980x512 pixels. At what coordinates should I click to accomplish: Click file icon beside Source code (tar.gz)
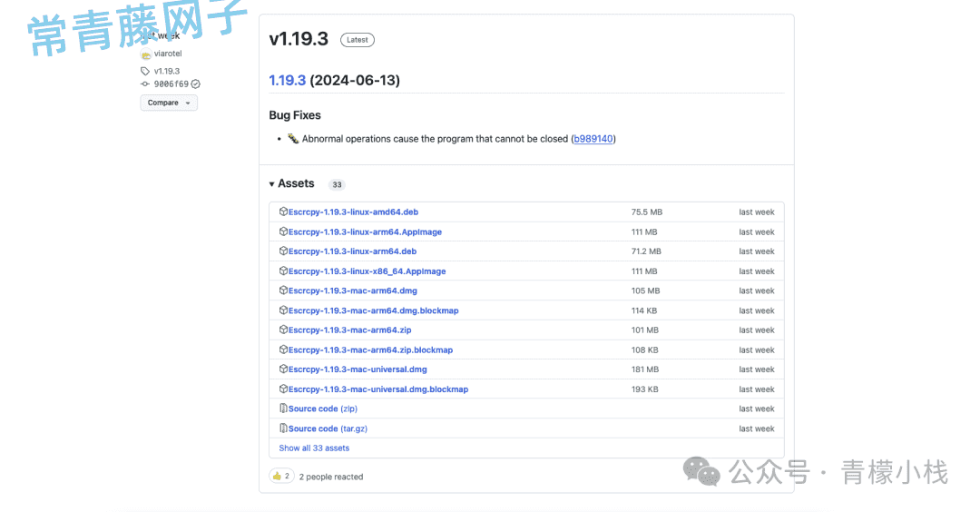283,428
